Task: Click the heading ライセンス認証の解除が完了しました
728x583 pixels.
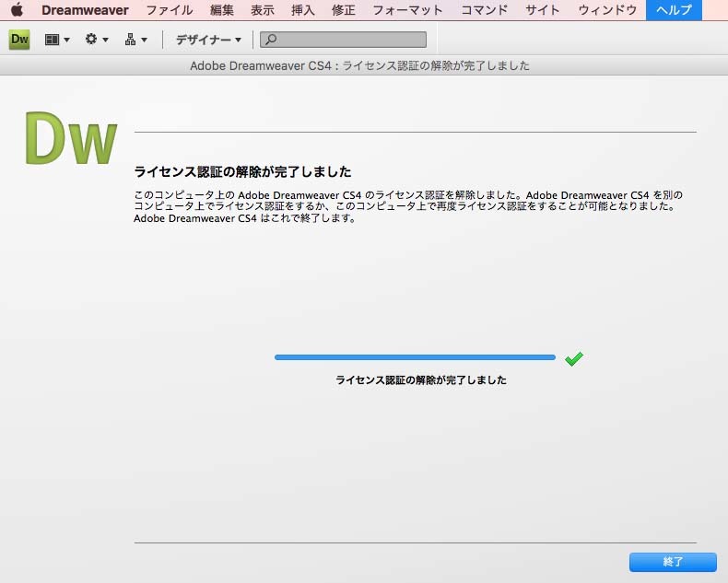Action: 242,171
